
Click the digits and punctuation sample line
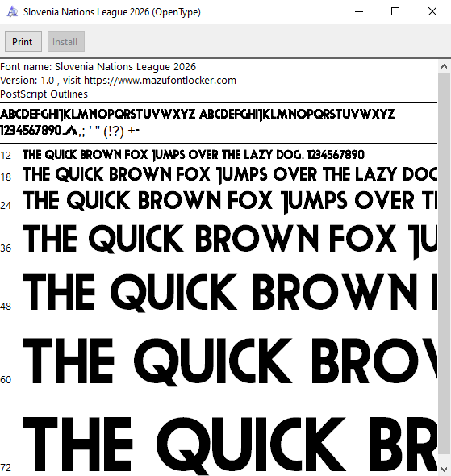pos(70,131)
